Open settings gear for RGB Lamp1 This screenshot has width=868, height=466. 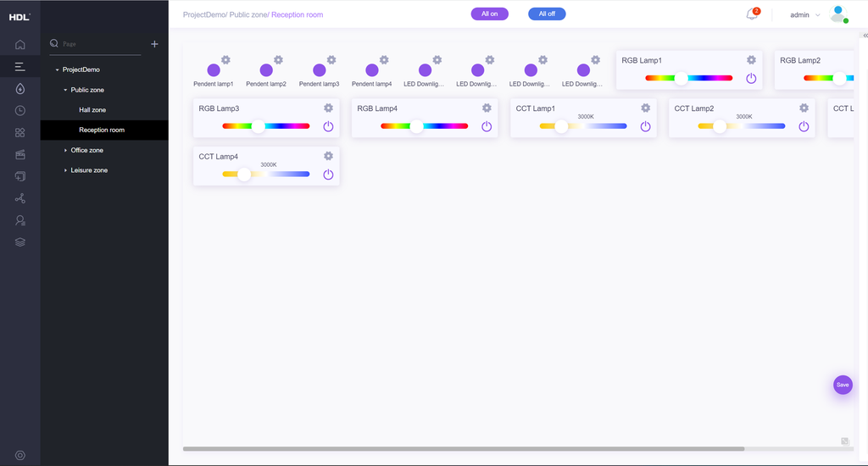pyautogui.click(x=751, y=60)
